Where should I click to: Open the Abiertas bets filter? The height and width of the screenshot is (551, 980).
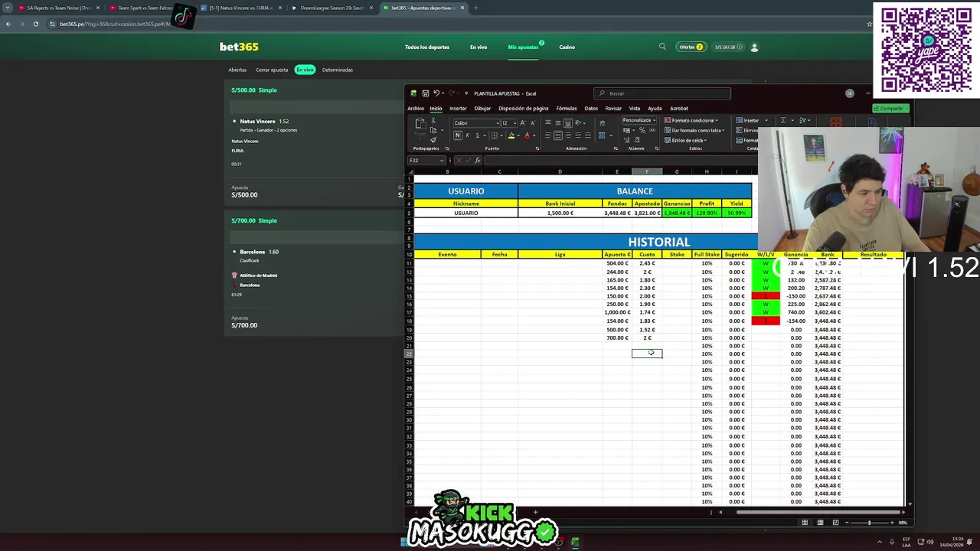[x=237, y=70]
